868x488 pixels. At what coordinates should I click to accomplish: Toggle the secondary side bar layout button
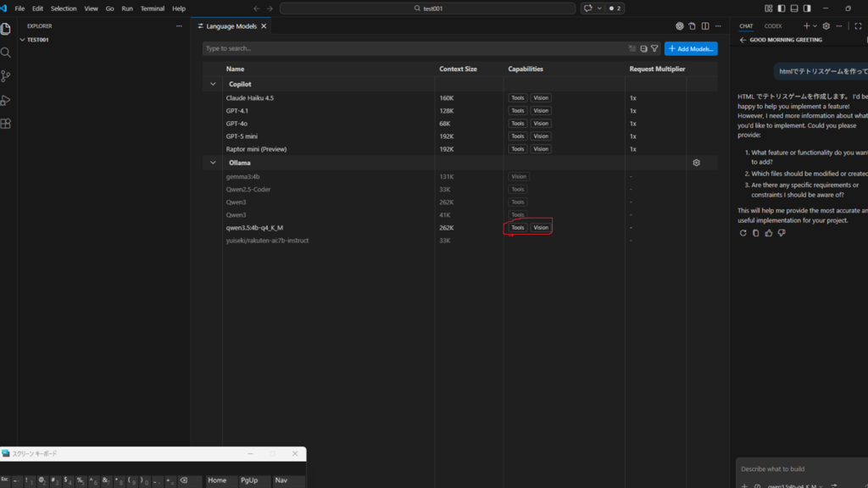[x=807, y=8]
